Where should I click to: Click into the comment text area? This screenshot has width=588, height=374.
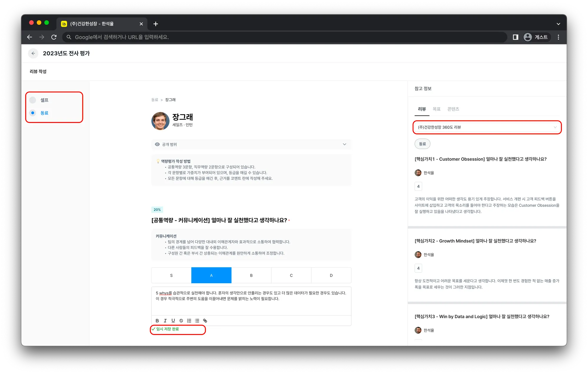251,300
